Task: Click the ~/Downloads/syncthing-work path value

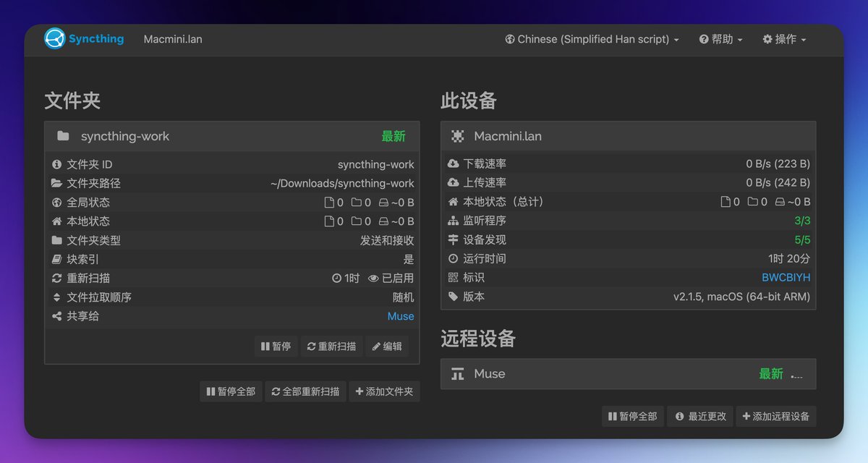Action: click(342, 183)
